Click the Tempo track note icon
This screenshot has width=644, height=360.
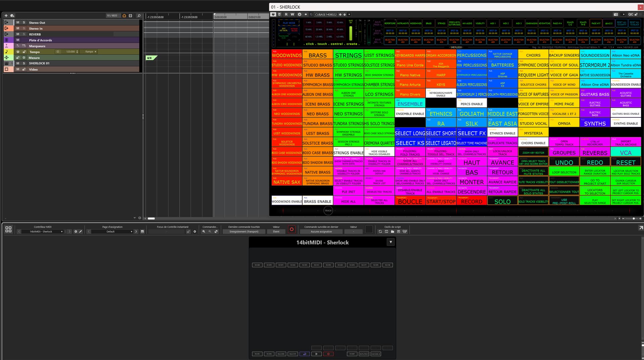tap(6, 52)
